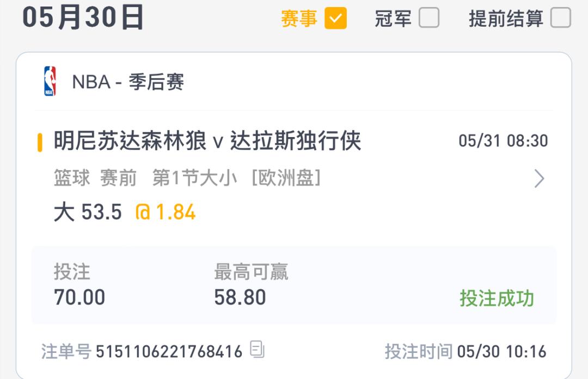Expand bet details with right chevron
This screenshot has height=379, width=588.
(x=539, y=179)
